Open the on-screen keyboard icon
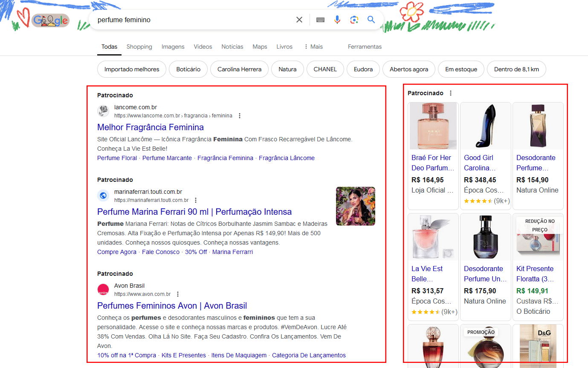 [x=320, y=20]
